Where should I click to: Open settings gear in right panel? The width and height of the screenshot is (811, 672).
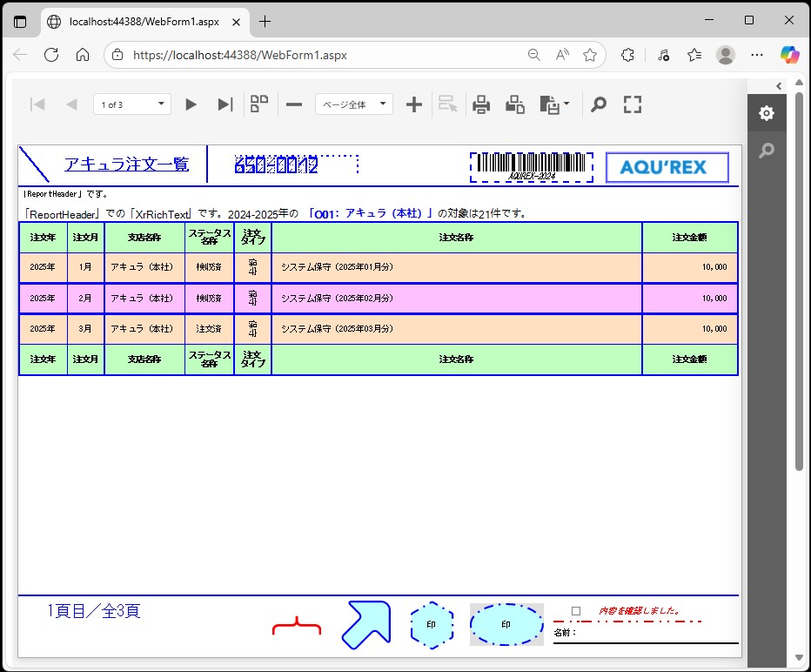point(766,113)
